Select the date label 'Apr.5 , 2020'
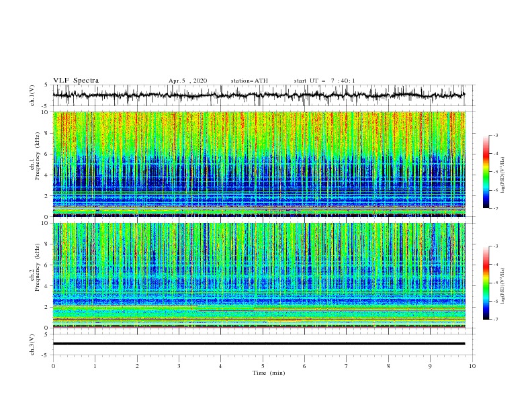The width and height of the screenshot is (532, 411). pos(187,81)
